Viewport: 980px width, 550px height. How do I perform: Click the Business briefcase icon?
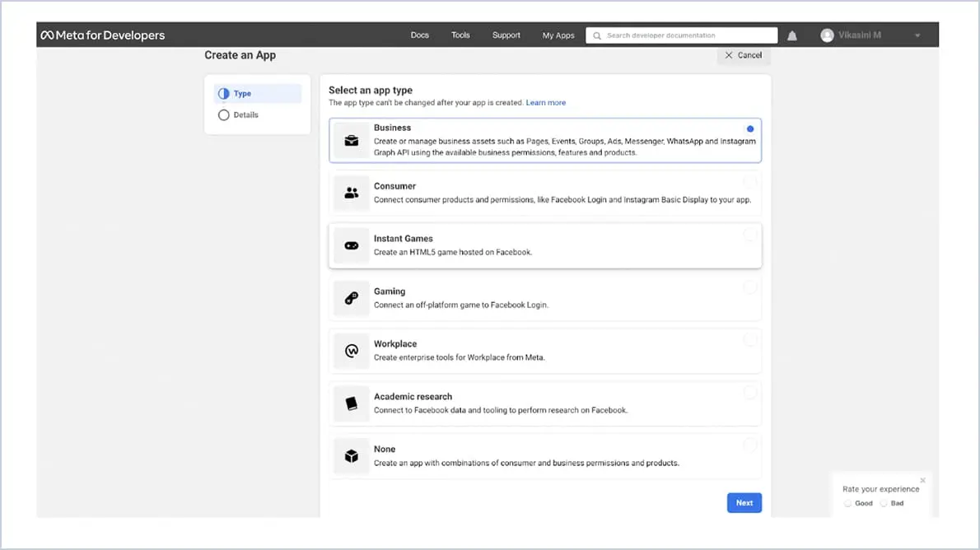click(352, 141)
